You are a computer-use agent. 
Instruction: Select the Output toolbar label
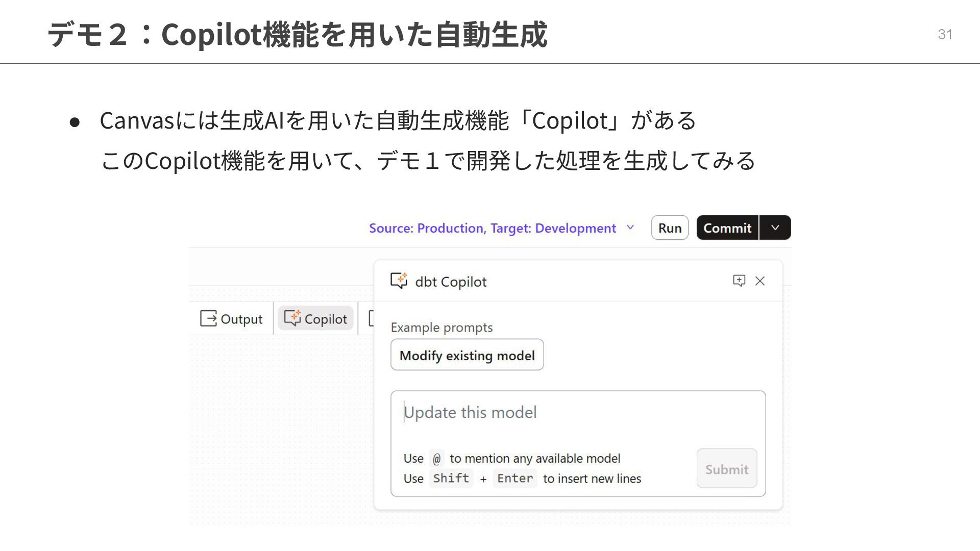tap(241, 319)
